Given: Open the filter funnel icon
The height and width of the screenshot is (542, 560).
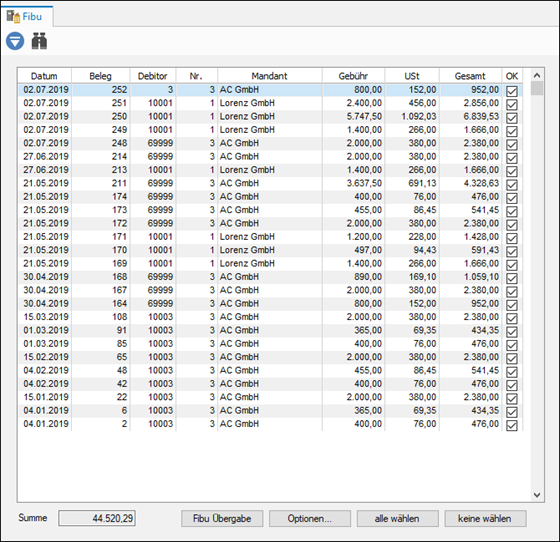Looking at the screenshot, I should (15, 41).
